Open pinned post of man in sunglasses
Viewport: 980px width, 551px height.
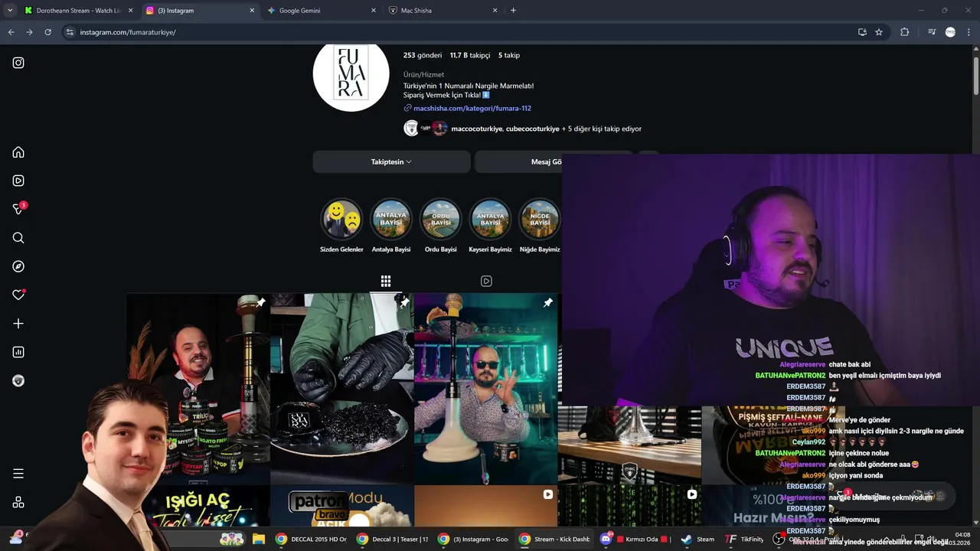pos(486,389)
